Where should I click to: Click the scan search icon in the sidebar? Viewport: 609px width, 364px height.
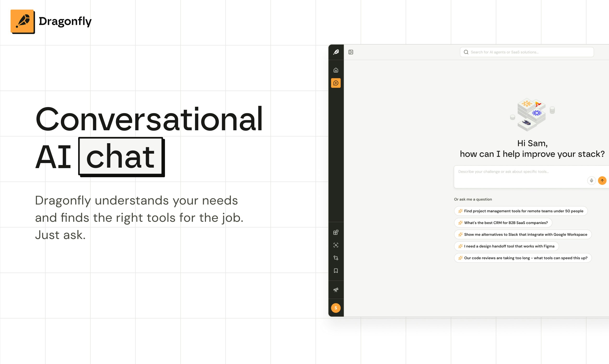(336, 245)
